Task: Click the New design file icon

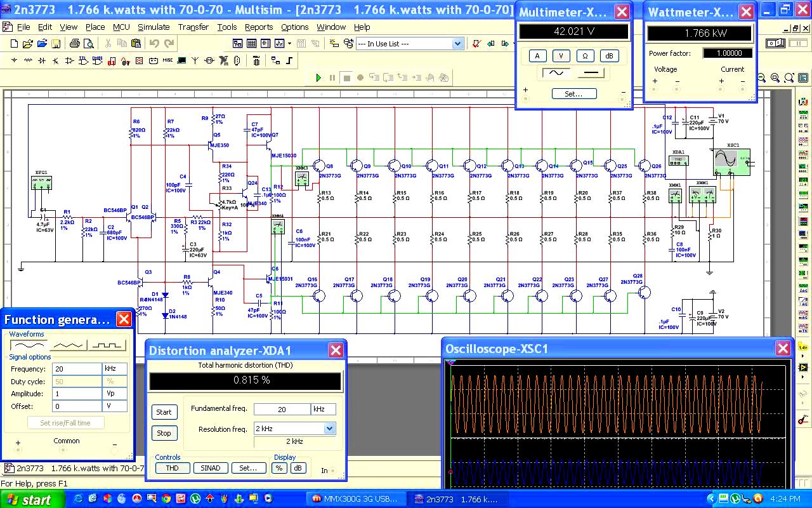Action: [14, 44]
